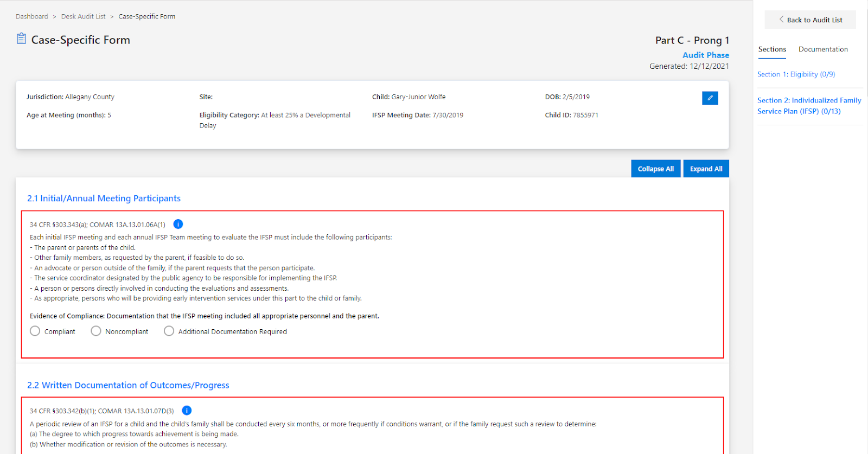This screenshot has width=868, height=454.
Task: Choose Additional Documentation Required option
Action: coord(169,331)
